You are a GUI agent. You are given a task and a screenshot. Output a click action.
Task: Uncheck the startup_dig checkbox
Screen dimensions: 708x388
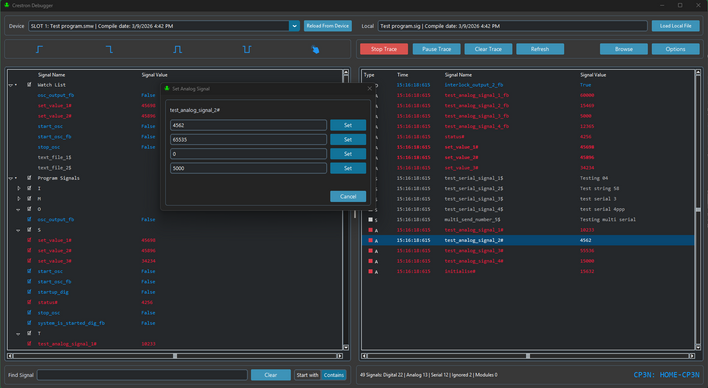29,292
